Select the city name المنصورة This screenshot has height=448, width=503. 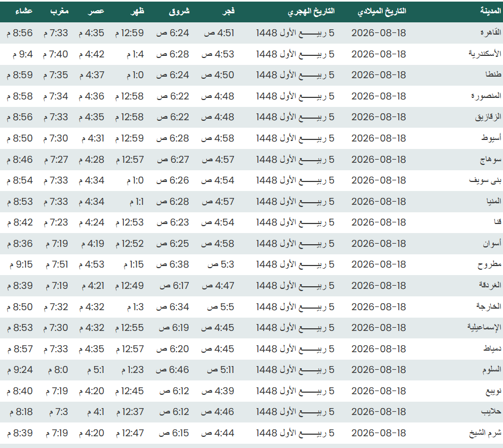click(486, 96)
